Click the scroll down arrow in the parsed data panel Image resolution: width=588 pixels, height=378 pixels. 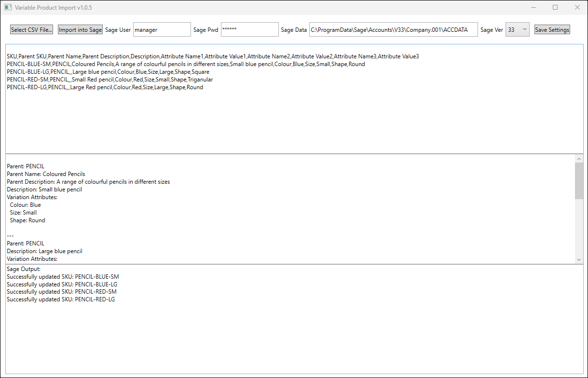[579, 259]
